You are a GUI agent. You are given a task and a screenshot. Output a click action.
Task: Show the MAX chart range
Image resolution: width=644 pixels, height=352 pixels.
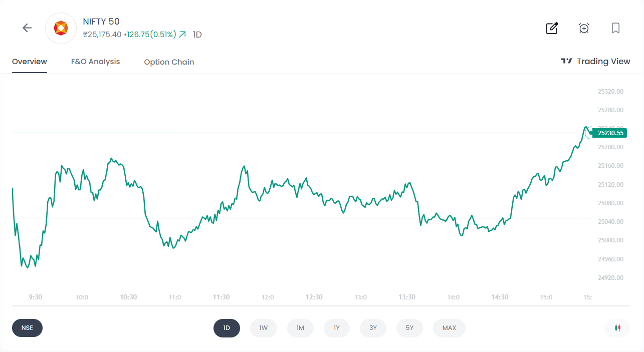(449, 328)
